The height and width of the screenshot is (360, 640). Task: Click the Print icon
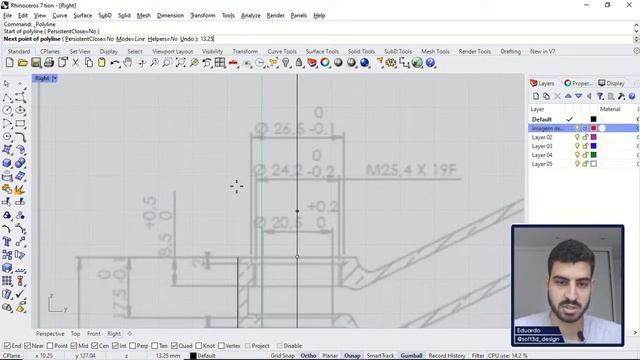point(49,63)
